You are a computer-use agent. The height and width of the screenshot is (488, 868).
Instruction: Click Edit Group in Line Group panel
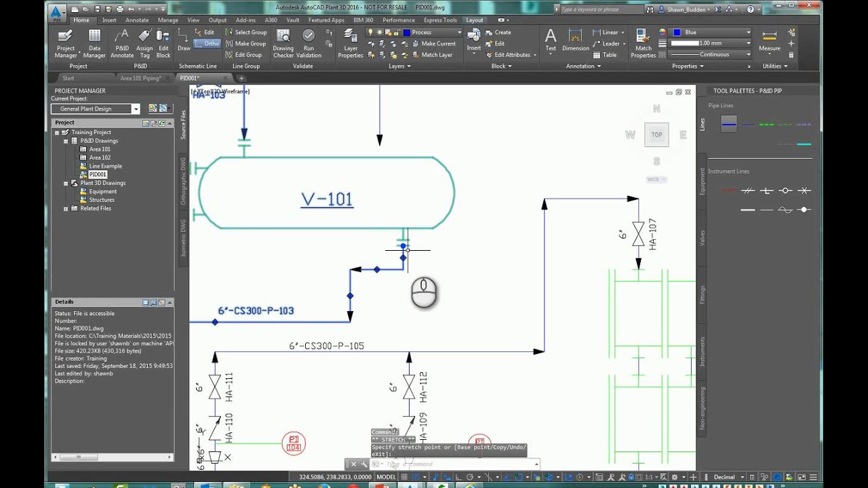(243, 55)
